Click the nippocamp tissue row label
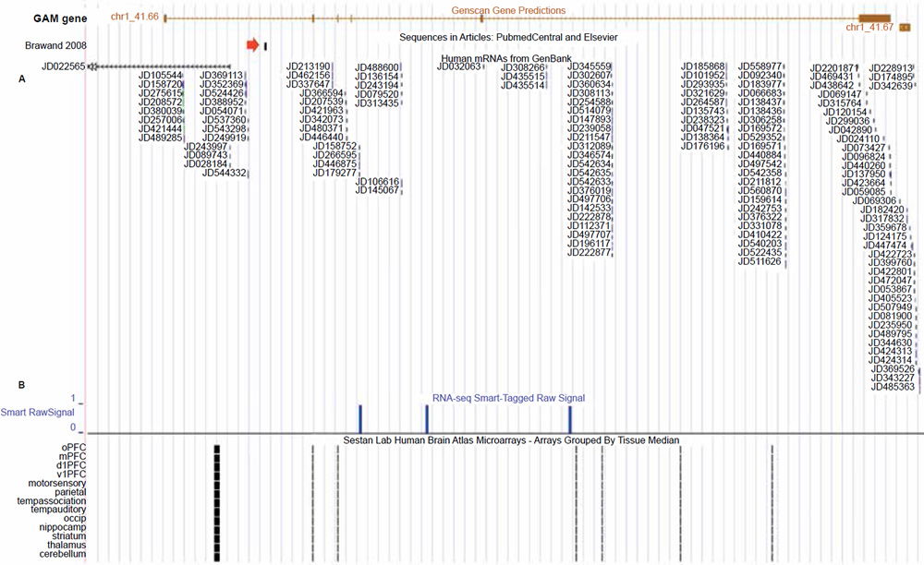The width and height of the screenshot is (924, 565). click(x=63, y=527)
